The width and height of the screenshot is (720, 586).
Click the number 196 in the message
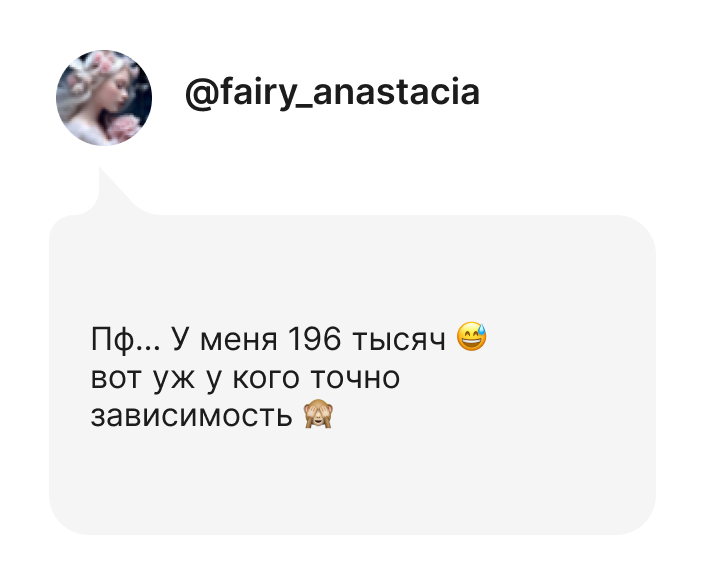pyautogui.click(x=314, y=339)
